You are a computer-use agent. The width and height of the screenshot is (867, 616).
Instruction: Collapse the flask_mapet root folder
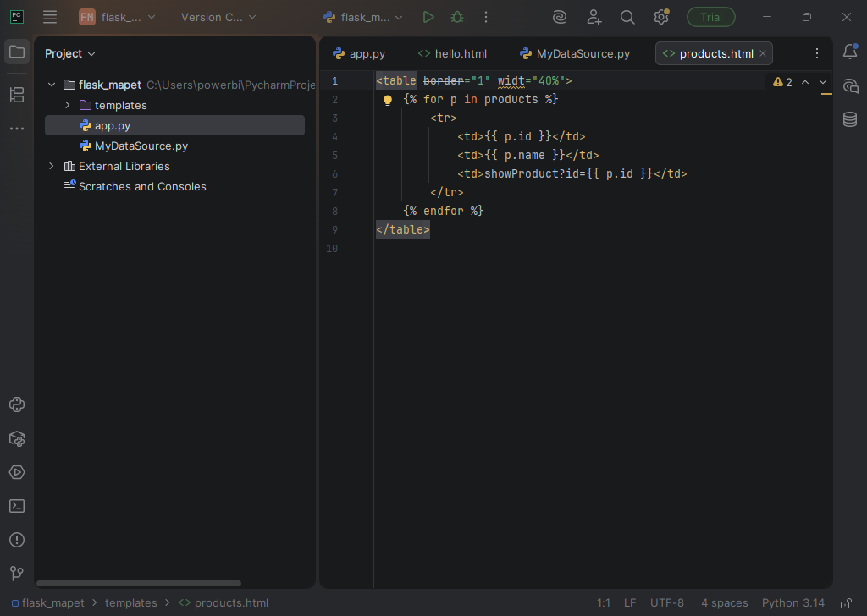pyautogui.click(x=52, y=85)
